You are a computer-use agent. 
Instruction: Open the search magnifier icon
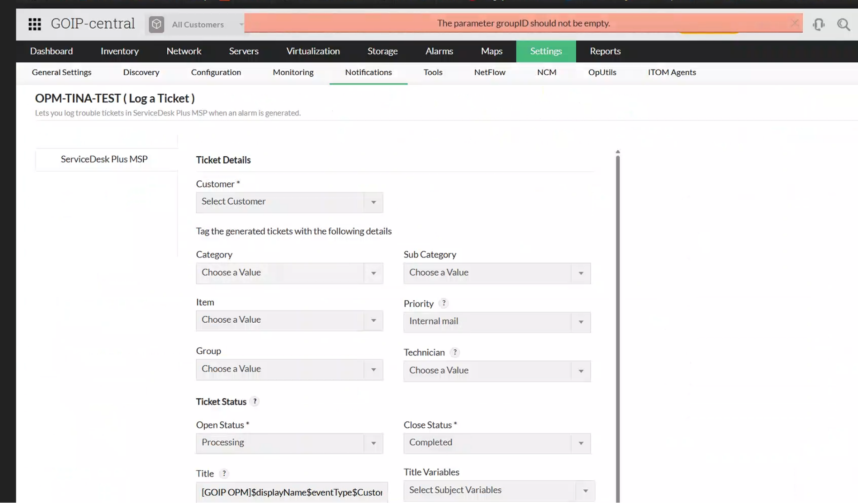click(843, 24)
